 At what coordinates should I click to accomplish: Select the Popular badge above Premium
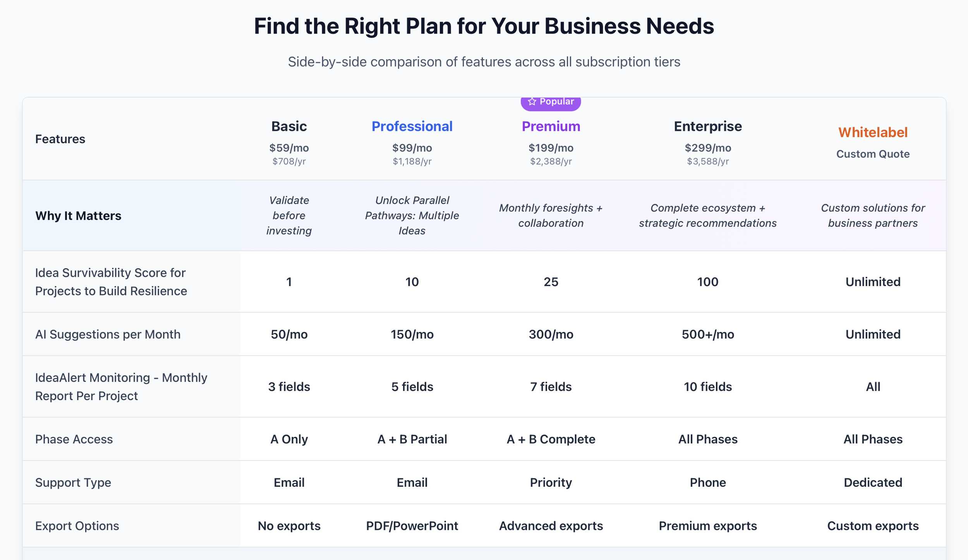[x=551, y=102]
